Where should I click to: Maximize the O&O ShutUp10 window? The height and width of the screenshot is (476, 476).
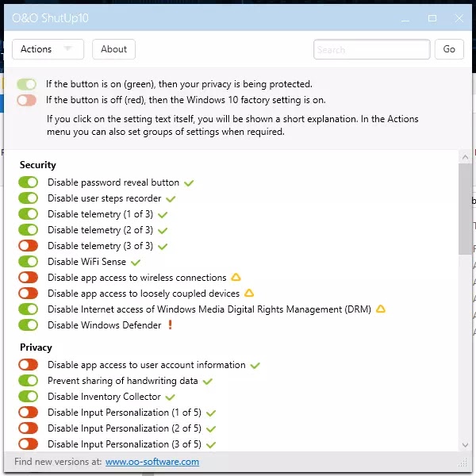432,18
